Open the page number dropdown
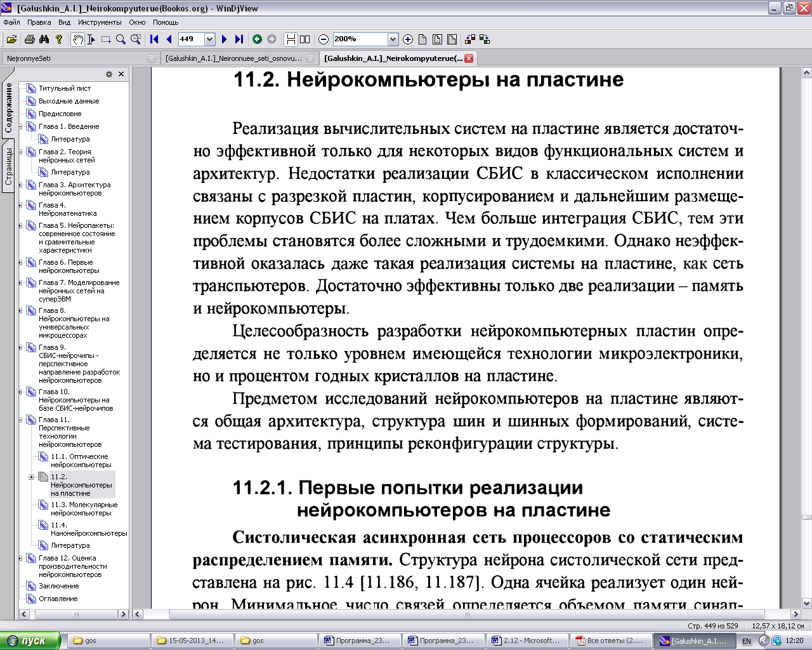Image resolution: width=812 pixels, height=650 pixels. tap(209, 39)
